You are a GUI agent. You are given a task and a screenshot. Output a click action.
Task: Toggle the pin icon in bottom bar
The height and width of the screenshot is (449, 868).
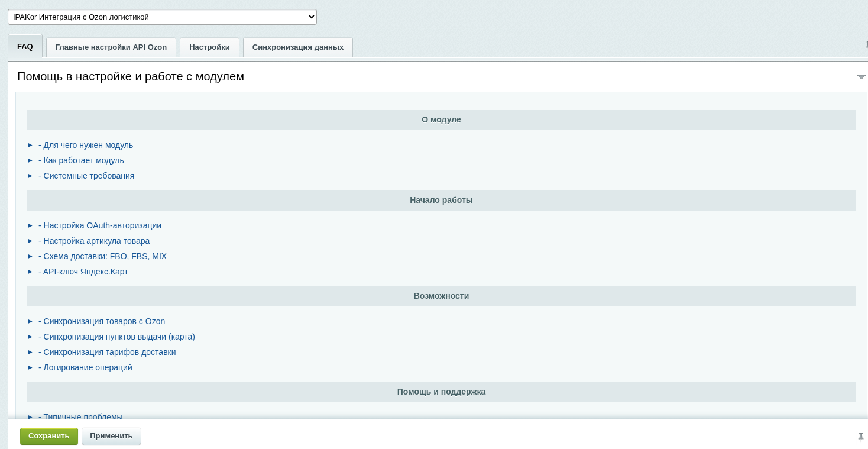pyautogui.click(x=861, y=437)
